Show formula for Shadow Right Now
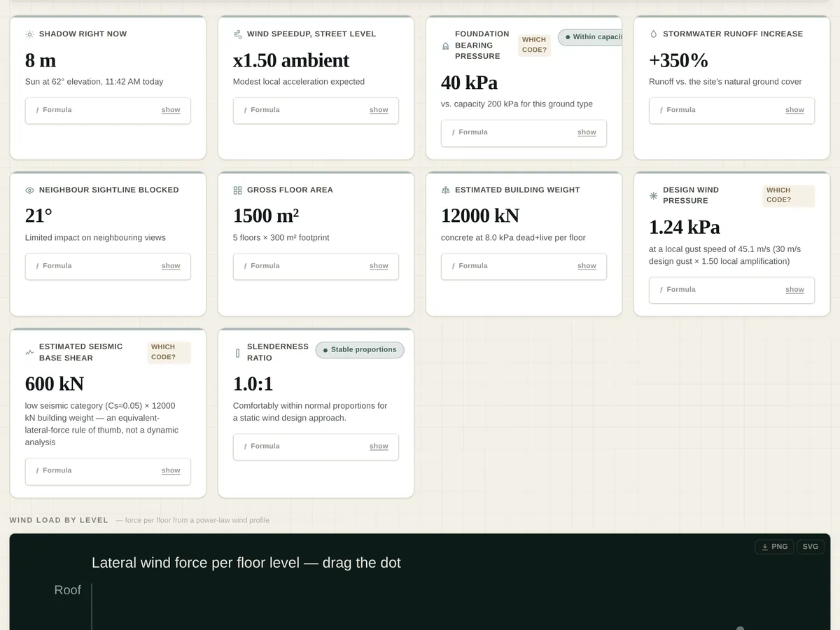Viewport: 840px width, 630px height. pos(171,110)
